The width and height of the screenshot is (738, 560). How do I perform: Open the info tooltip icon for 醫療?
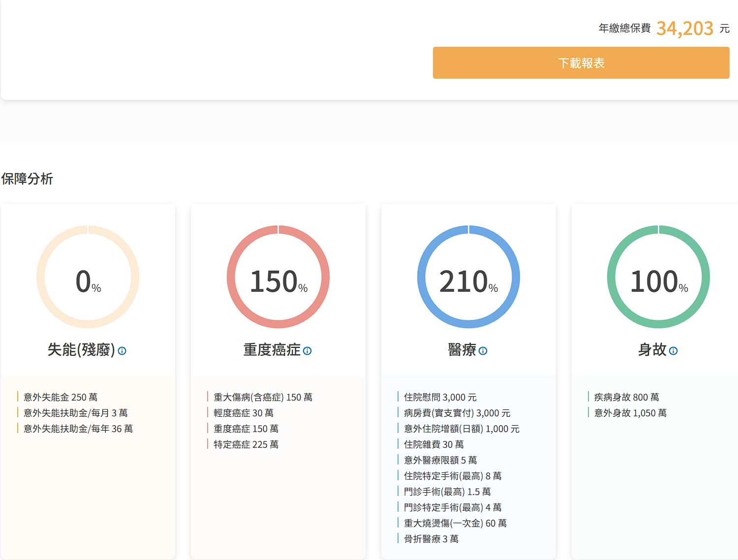click(x=483, y=351)
